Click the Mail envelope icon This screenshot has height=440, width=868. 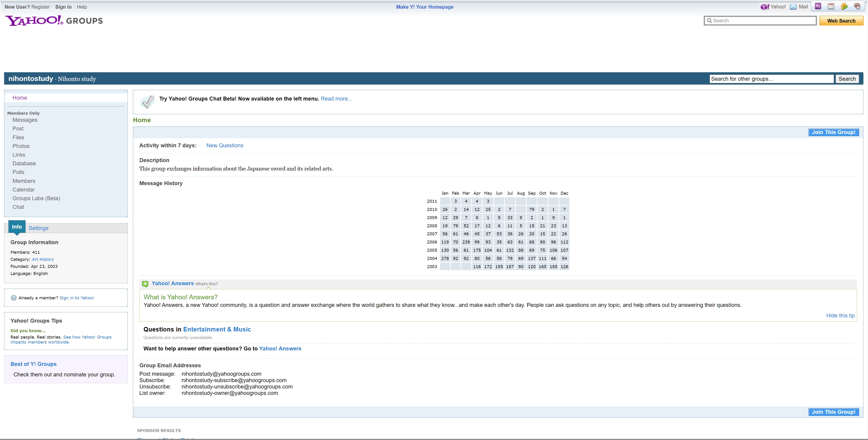pyautogui.click(x=793, y=7)
